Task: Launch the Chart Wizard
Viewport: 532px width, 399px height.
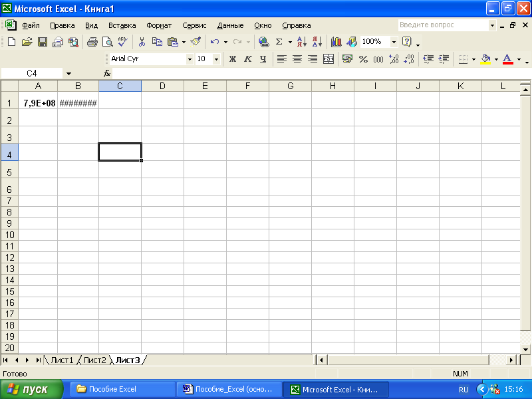Action: [x=336, y=42]
